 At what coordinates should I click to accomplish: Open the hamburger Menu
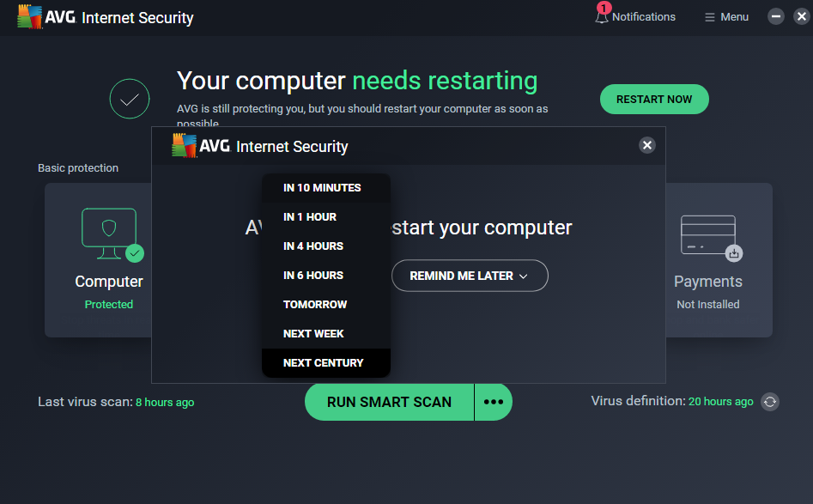pyautogui.click(x=726, y=17)
